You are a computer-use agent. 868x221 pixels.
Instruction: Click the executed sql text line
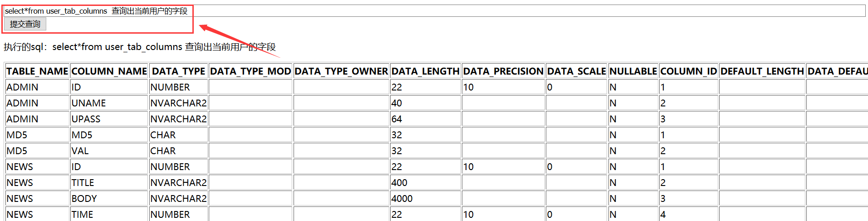(x=140, y=47)
